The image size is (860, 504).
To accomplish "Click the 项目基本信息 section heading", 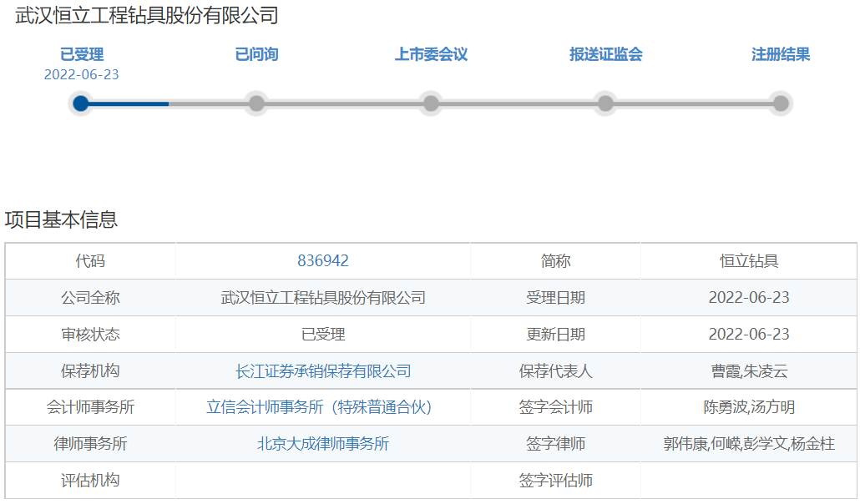I will 61,219.
